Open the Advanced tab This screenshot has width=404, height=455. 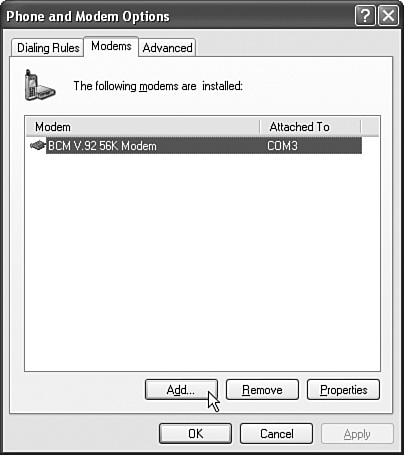(167, 48)
